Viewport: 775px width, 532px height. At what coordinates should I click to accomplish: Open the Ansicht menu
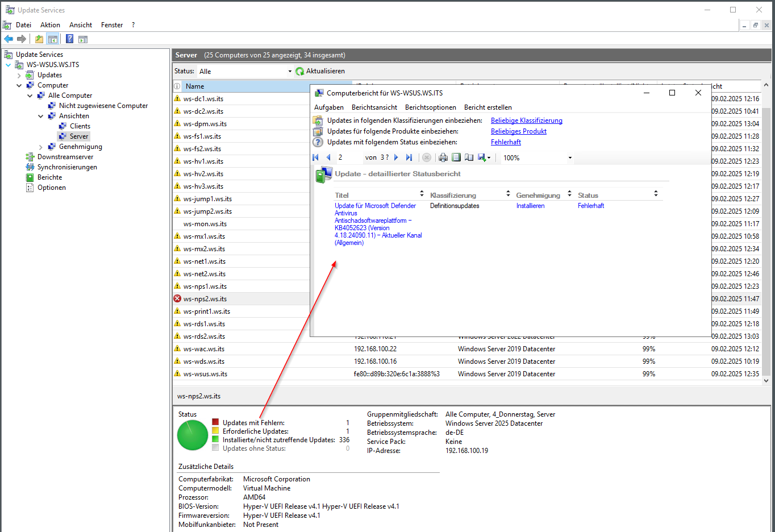[x=81, y=25]
